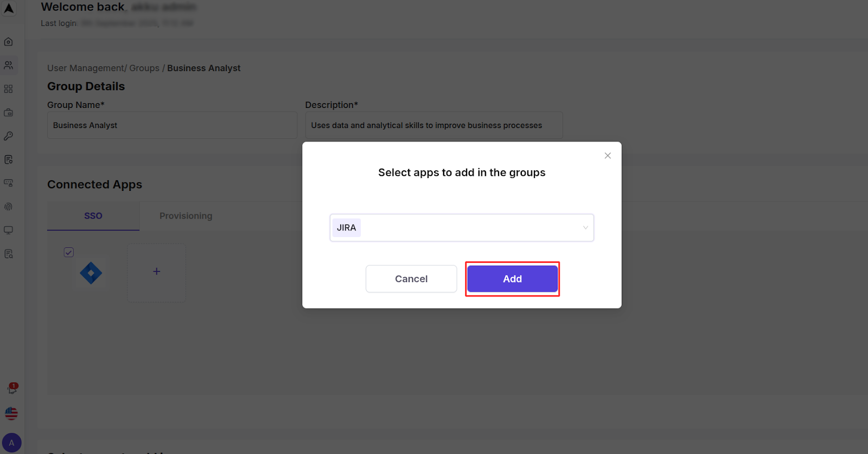The image size is (868, 454).
Task: Open the apps selection dropdown showing JIRA
Action: point(461,227)
